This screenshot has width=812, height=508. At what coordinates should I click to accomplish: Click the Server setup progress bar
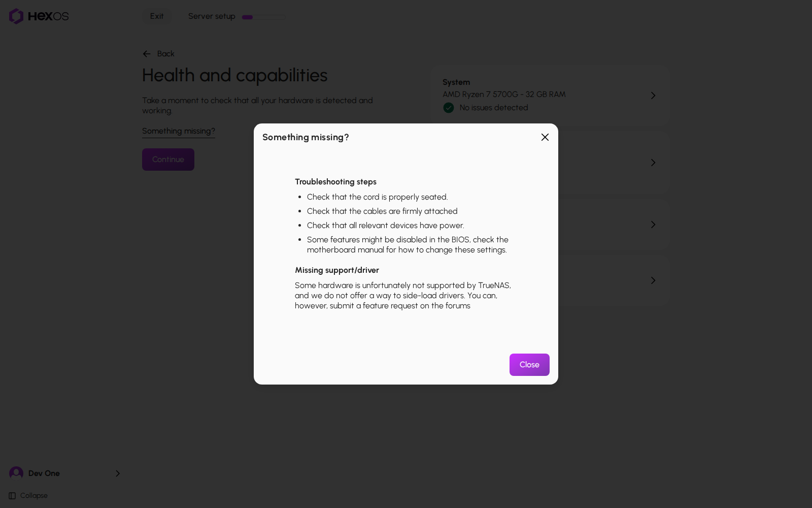coord(263,17)
